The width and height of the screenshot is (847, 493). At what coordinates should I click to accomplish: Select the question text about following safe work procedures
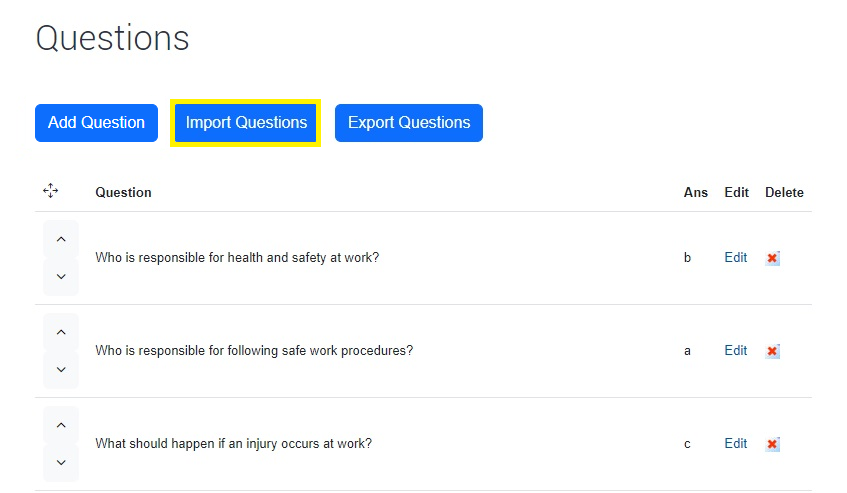(254, 350)
